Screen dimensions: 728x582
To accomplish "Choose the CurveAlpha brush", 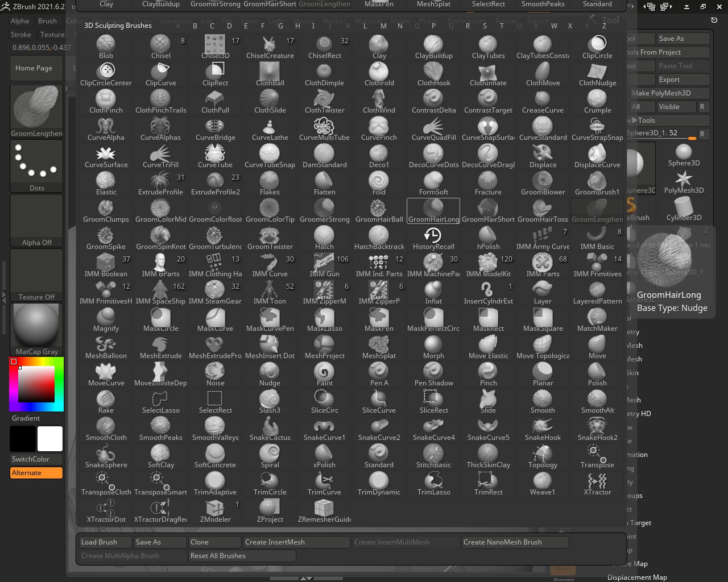I will point(106,129).
